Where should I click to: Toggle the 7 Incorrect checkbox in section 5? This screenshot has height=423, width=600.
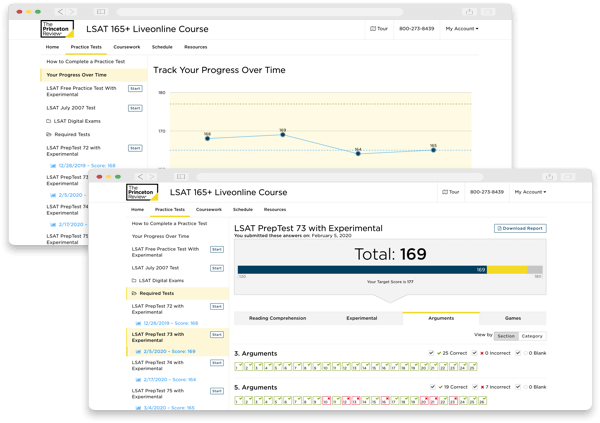pyautogui.click(x=476, y=386)
